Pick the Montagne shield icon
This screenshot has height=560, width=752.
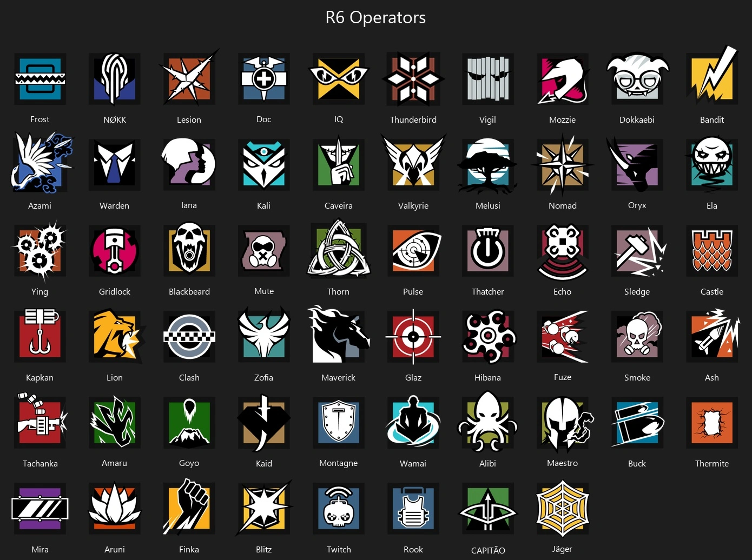pyautogui.click(x=339, y=423)
